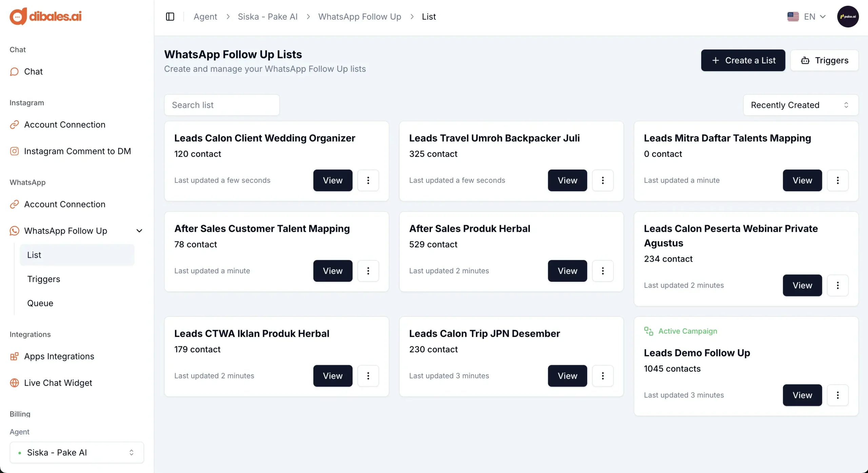Go to WhatsApp Follow Up breadcrumb
This screenshot has width=868, height=473.
[359, 17]
